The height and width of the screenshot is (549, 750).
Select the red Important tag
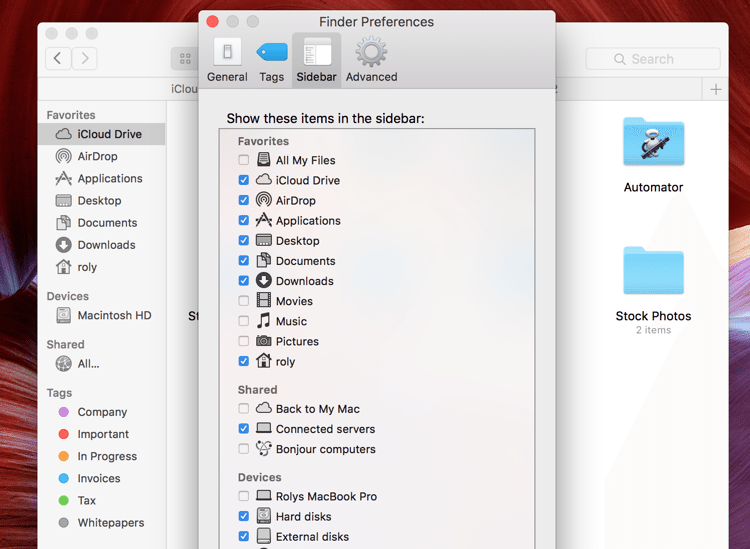pos(101,434)
